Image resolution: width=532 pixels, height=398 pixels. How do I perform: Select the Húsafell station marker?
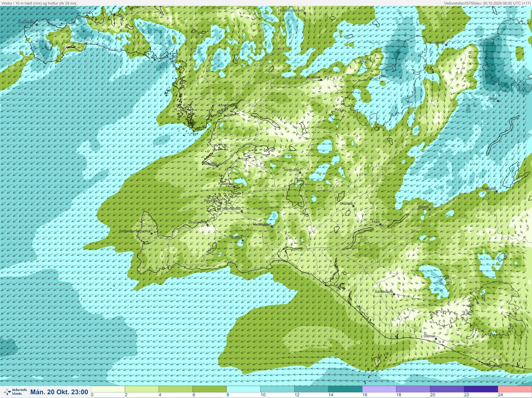(321, 79)
